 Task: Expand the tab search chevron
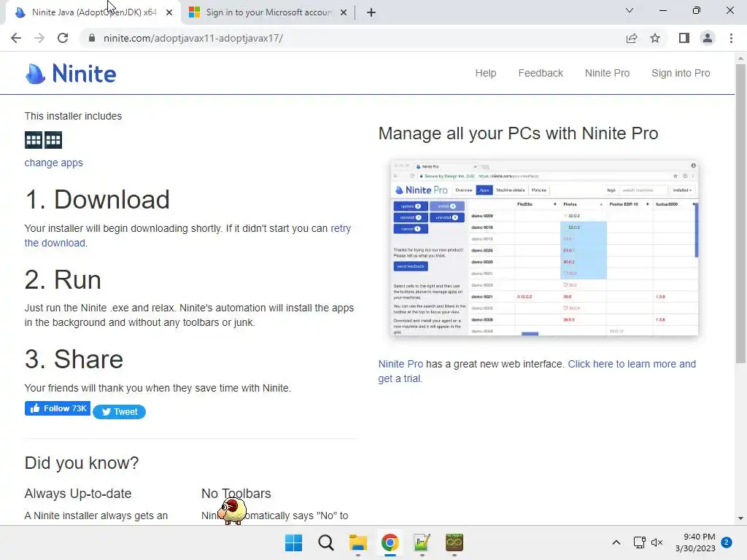[630, 10]
